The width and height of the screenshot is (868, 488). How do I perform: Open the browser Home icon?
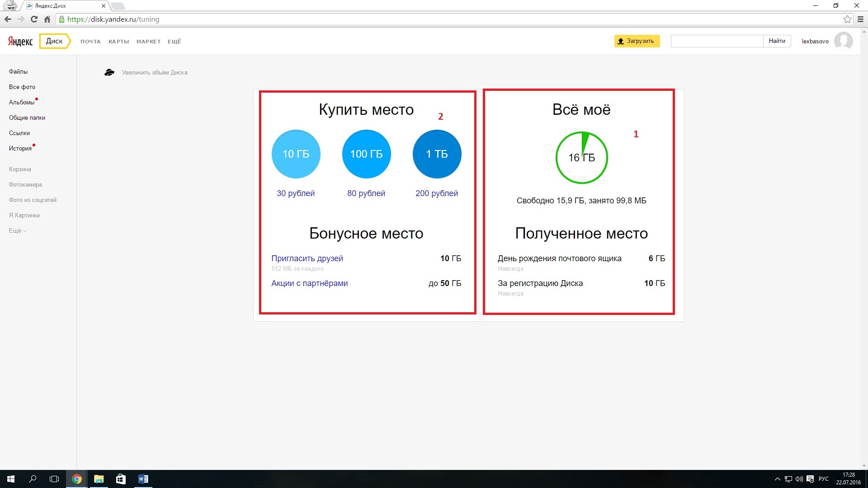(x=47, y=19)
